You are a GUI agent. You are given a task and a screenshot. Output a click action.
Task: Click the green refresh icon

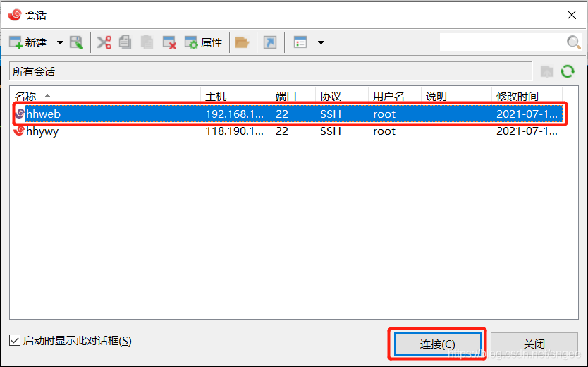568,71
